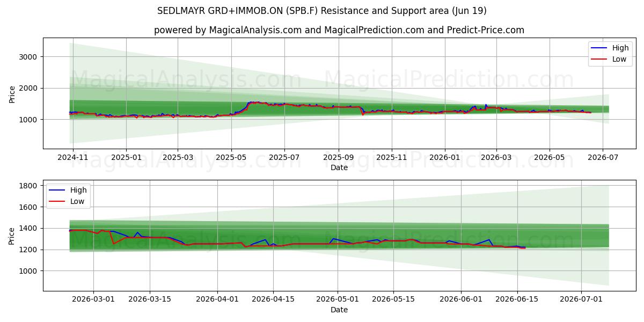Image resolution: width=644 pixels, height=322 pixels.
Task: Click the '2024-11' date tick
Action: pos(72,157)
